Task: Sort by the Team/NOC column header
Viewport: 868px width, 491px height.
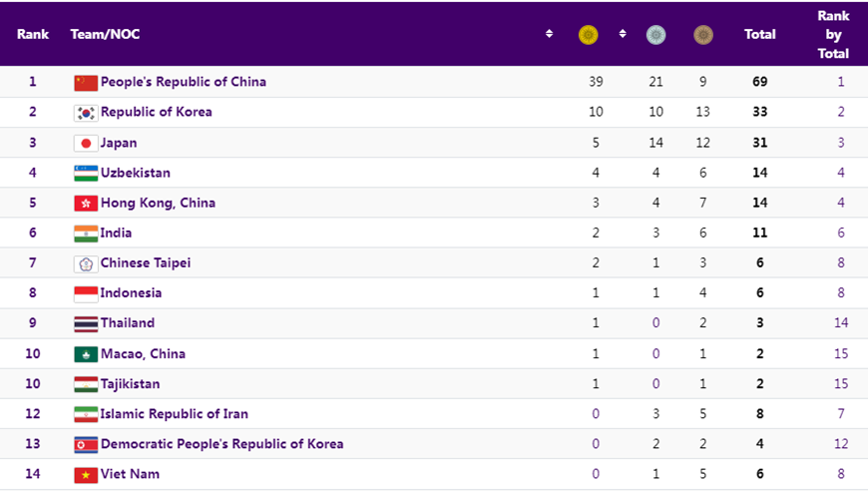Action: [105, 34]
